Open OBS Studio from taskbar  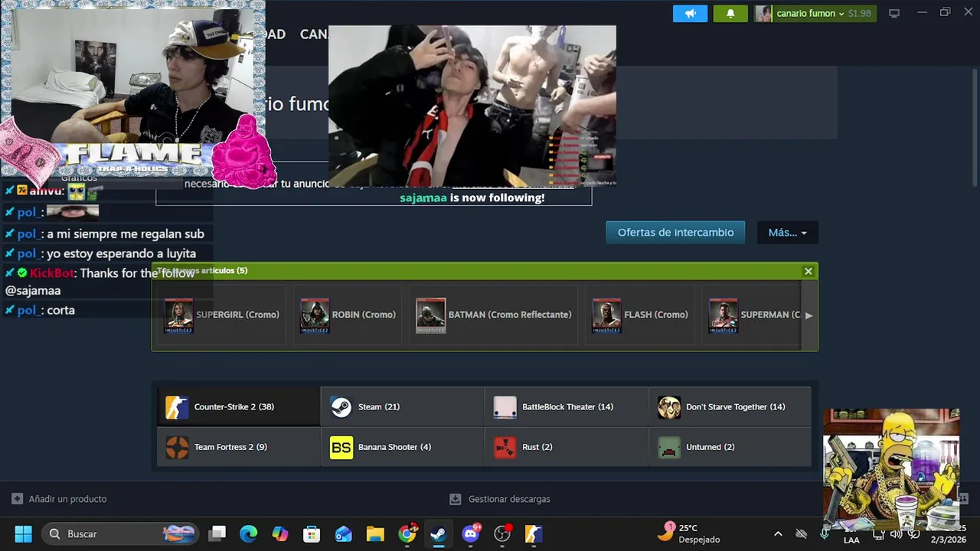point(502,533)
